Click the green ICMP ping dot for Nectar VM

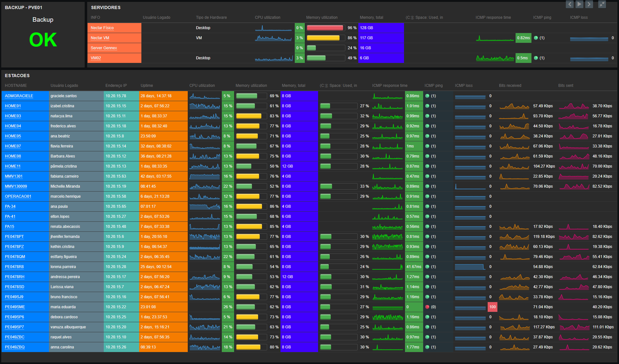[536, 38]
